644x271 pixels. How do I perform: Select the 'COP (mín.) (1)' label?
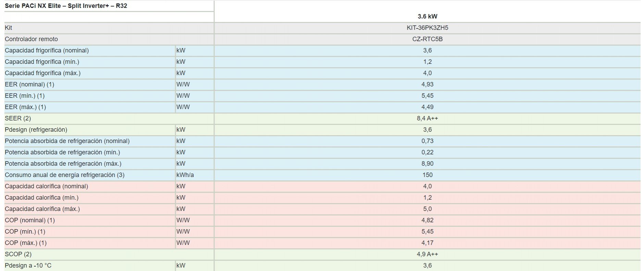click(x=25, y=232)
